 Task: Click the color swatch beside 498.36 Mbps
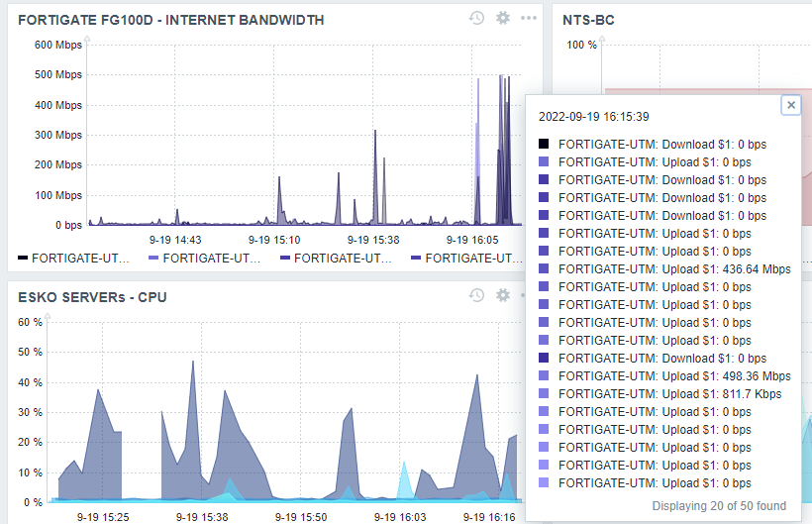pos(545,376)
